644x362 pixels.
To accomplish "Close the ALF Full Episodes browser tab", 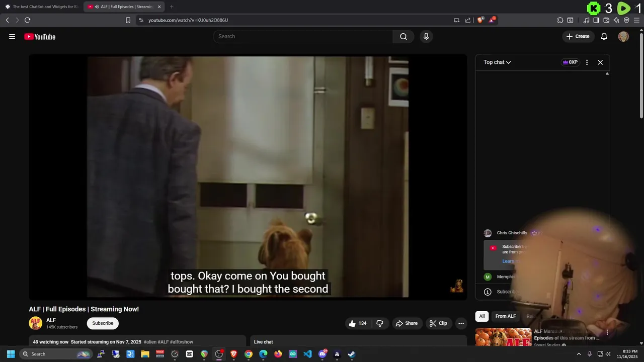I will coord(159,7).
